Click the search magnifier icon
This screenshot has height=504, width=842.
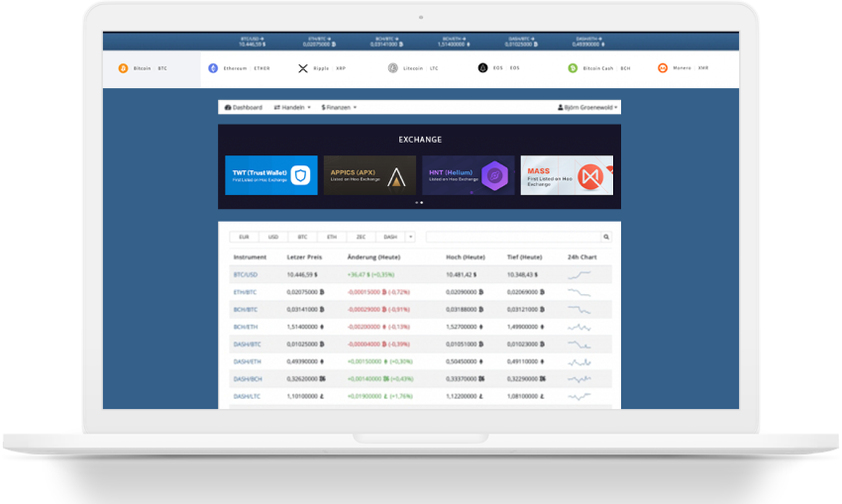click(606, 237)
